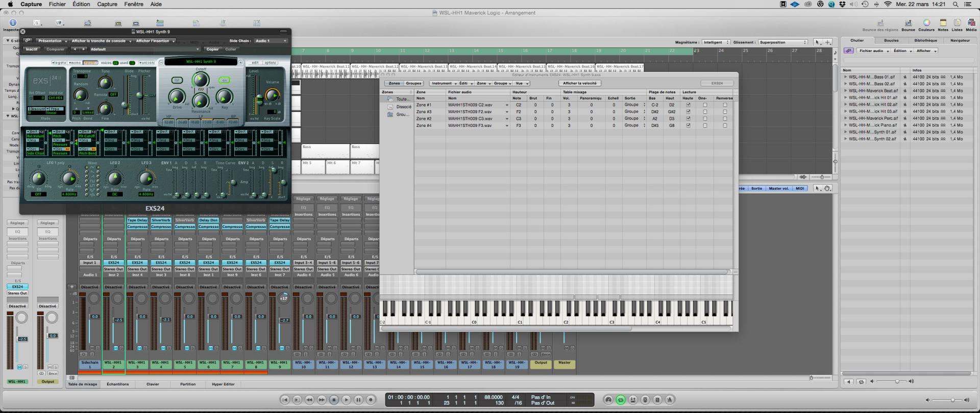
Task: Adjust the Volume knob in EXS24
Action: (273, 95)
